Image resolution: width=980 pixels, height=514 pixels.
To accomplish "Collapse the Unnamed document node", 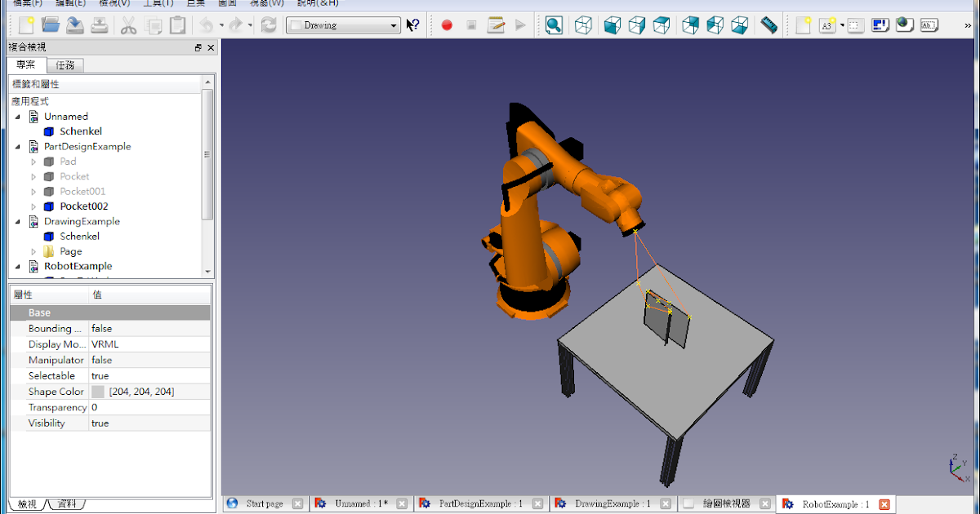I will [18, 117].
